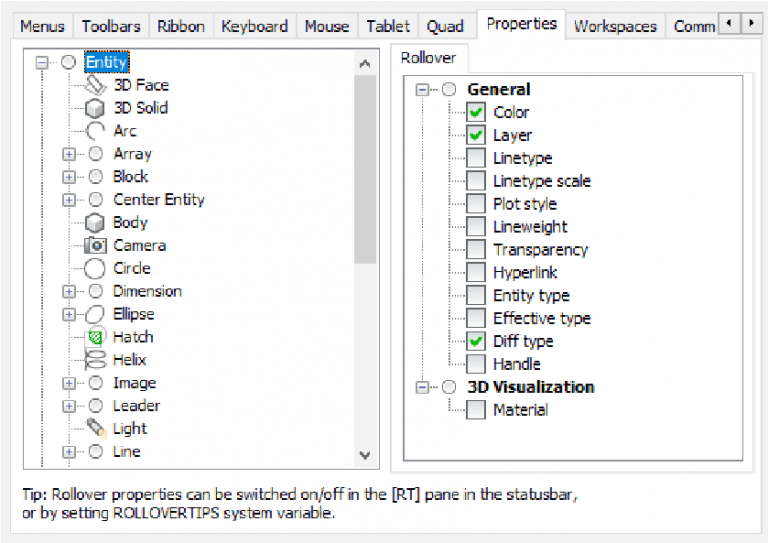Click entity tree scrollbar down arrow
The image size is (768, 543).
click(x=364, y=455)
